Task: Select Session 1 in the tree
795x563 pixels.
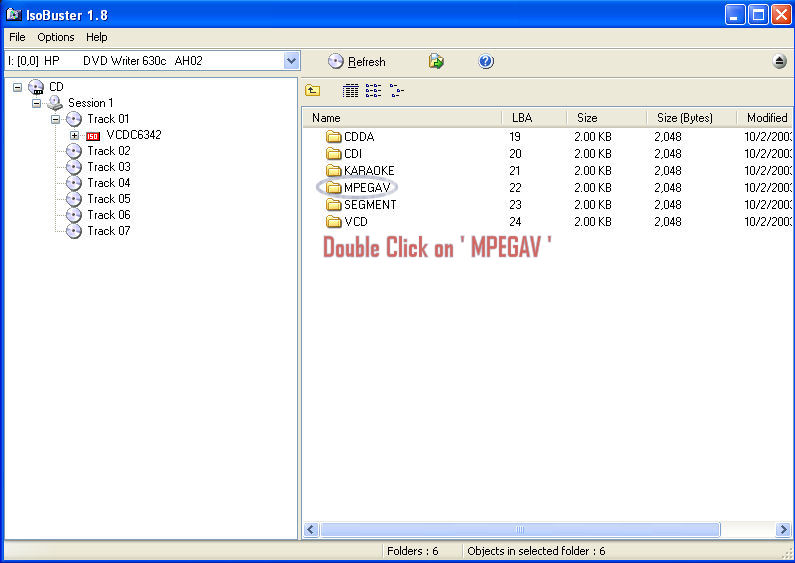Action: pyautogui.click(x=90, y=103)
